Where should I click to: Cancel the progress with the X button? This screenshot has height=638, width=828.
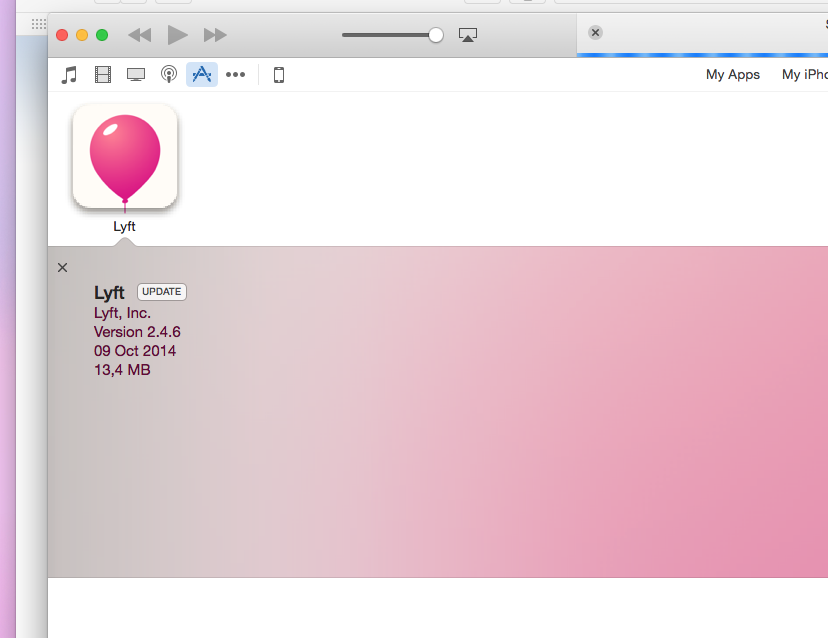click(x=595, y=33)
